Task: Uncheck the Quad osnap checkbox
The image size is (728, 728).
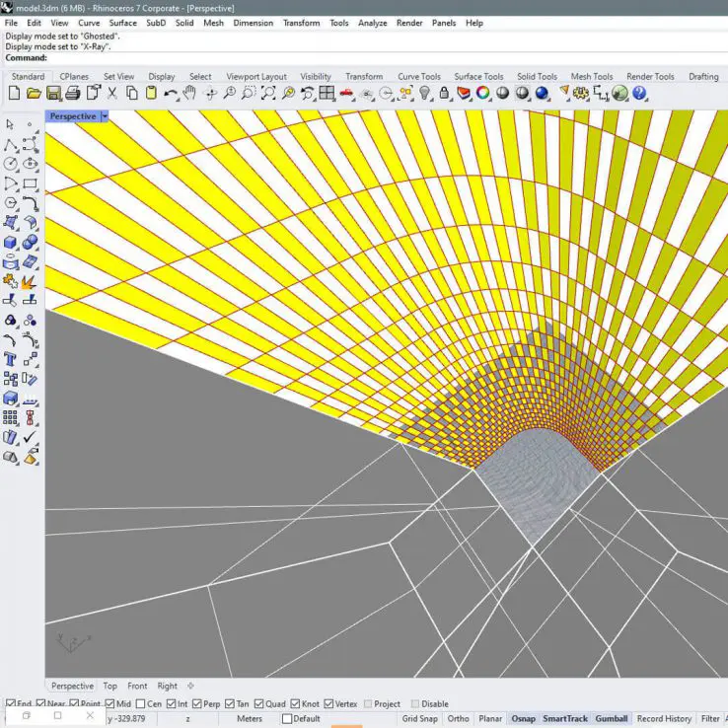Action: pyautogui.click(x=258, y=704)
